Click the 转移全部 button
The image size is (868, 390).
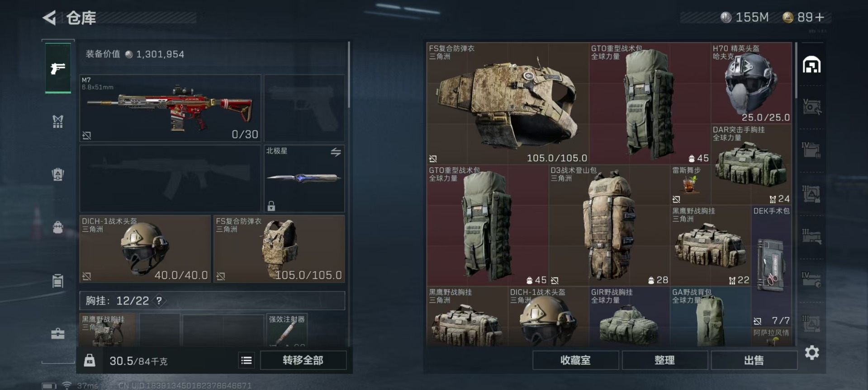(x=303, y=360)
